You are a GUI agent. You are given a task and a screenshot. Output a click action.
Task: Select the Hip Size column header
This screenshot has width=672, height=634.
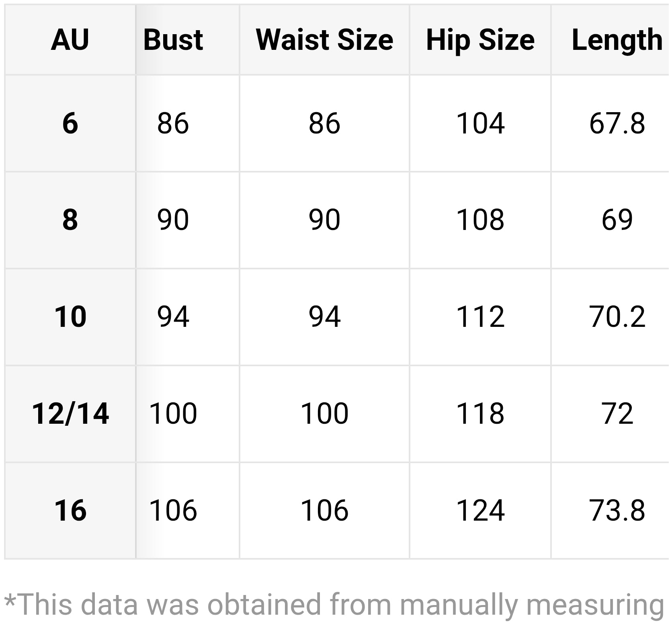480,40
